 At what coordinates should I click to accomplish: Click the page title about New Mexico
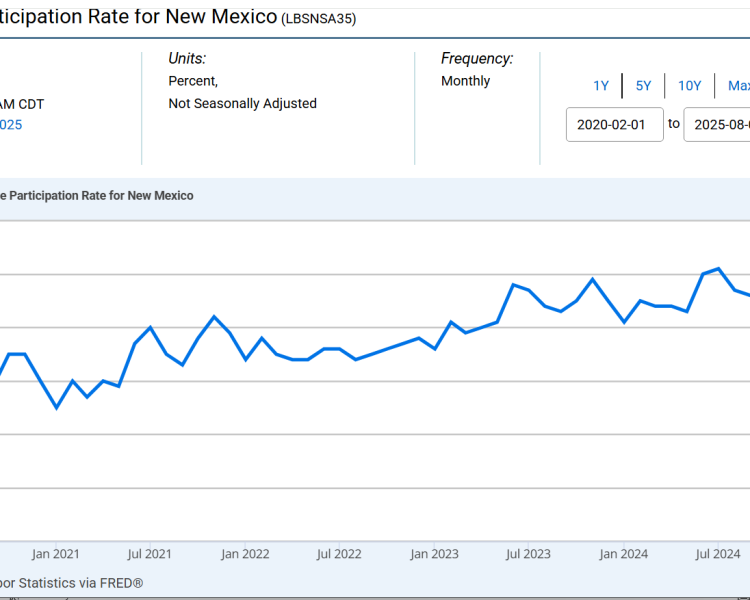(x=138, y=17)
